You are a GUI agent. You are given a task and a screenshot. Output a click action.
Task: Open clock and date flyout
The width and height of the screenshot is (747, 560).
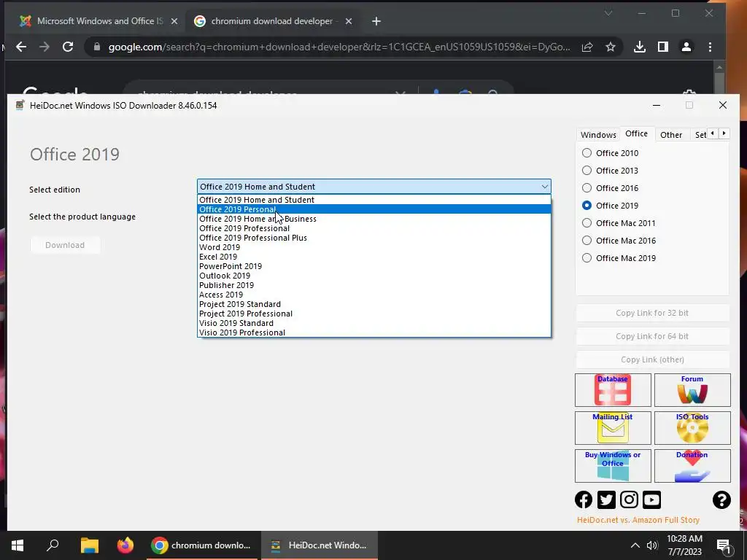[x=684, y=545]
